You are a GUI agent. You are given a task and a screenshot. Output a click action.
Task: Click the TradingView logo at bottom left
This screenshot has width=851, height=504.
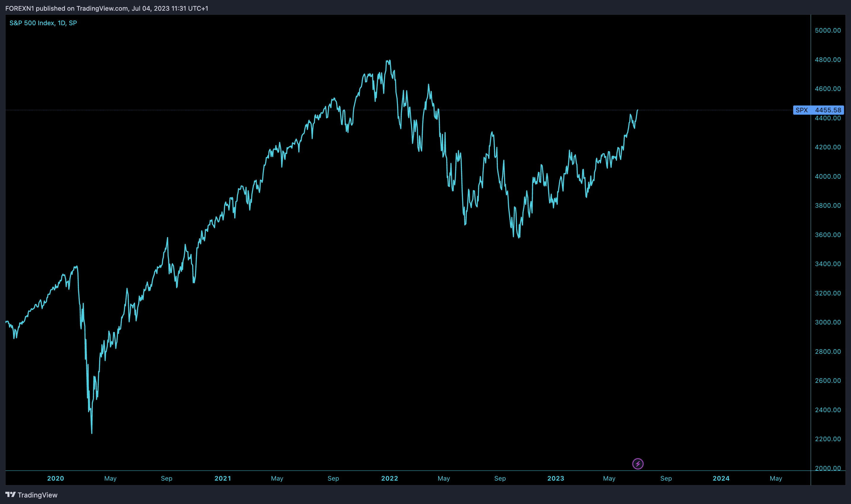(31, 495)
